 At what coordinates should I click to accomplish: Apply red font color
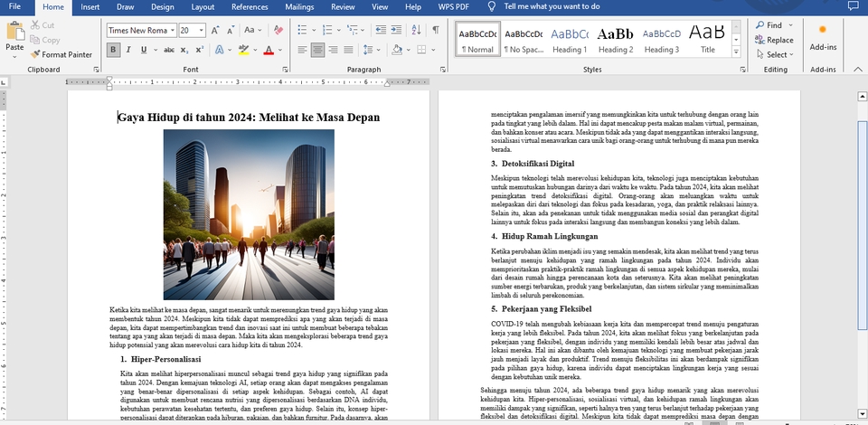269,50
